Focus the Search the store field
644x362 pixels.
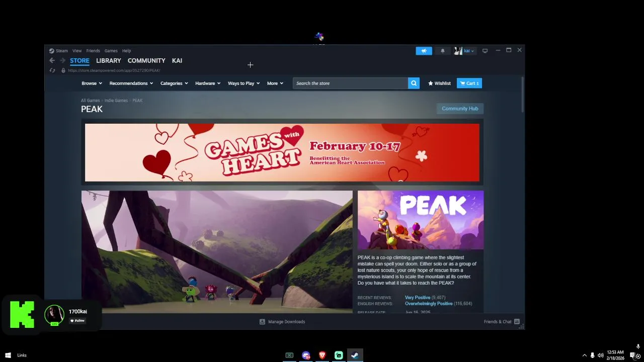point(351,83)
